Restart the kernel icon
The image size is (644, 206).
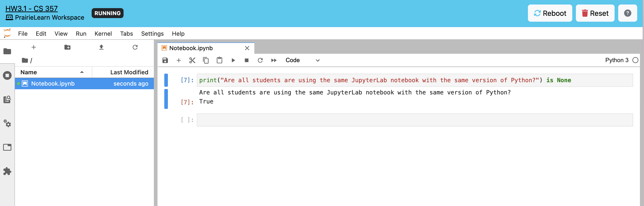[x=260, y=60]
